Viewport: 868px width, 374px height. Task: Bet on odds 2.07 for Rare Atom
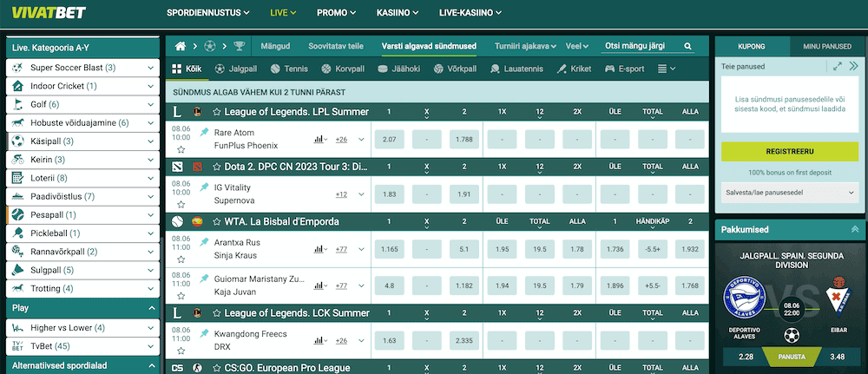[390, 140]
